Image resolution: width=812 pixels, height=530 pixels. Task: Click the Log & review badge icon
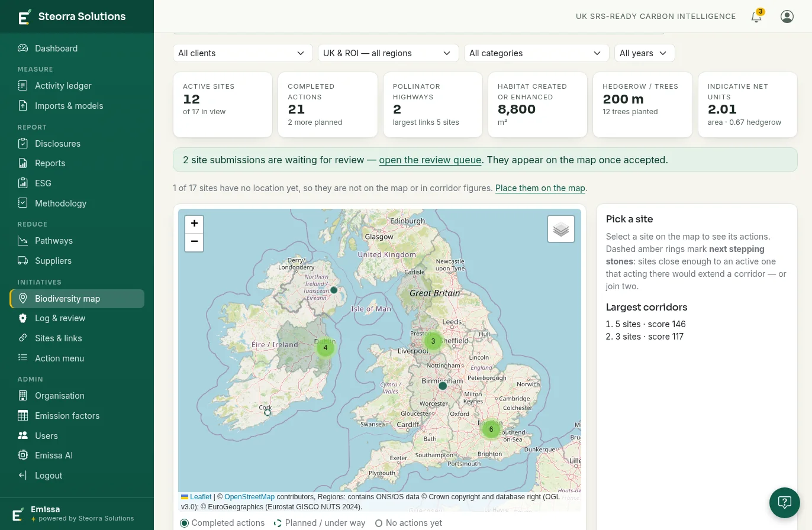pyautogui.click(x=23, y=318)
